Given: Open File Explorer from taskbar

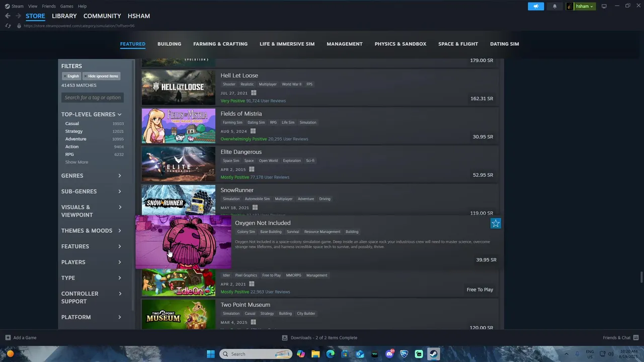Looking at the screenshot, I should click(315, 353).
